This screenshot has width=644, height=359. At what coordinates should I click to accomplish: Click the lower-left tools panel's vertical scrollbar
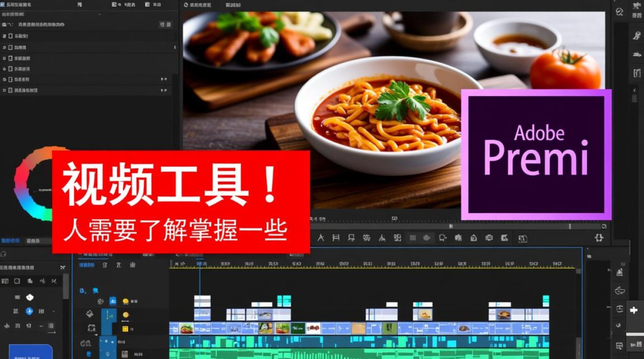tap(66, 287)
